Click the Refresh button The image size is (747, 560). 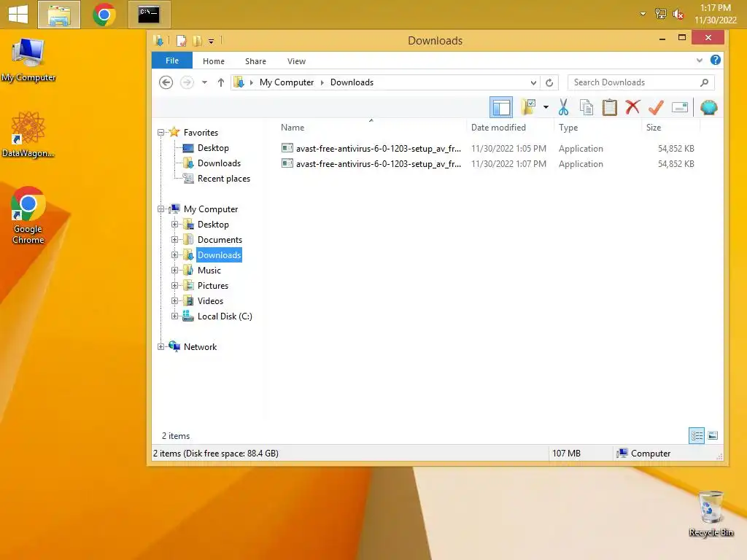[549, 83]
